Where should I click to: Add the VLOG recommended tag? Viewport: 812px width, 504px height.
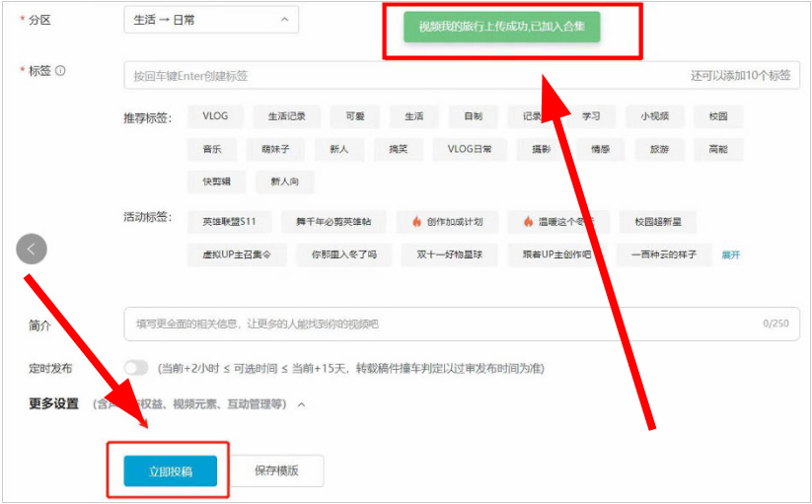215,116
